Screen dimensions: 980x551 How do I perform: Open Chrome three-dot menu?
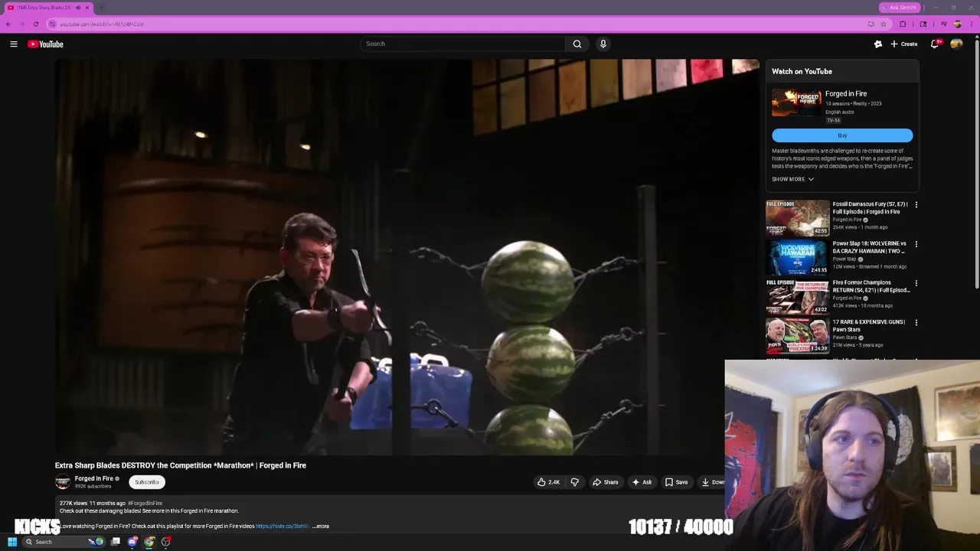(972, 24)
